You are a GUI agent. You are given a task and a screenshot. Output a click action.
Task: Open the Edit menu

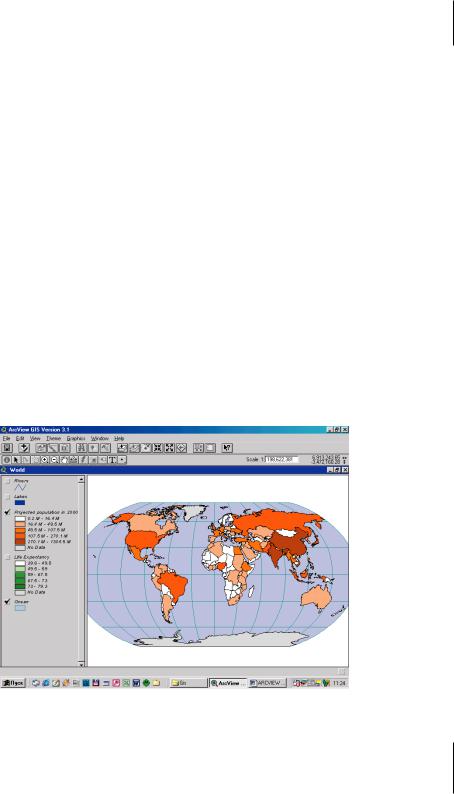click(20, 438)
